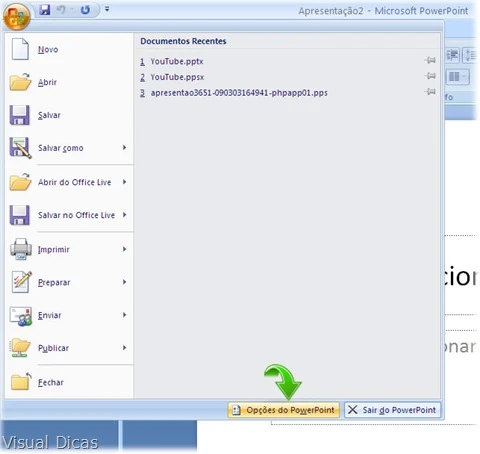Viewport: 480px width, 454px height.
Task: Open Customize Quick Access Toolbar dropdown
Action: (x=107, y=9)
